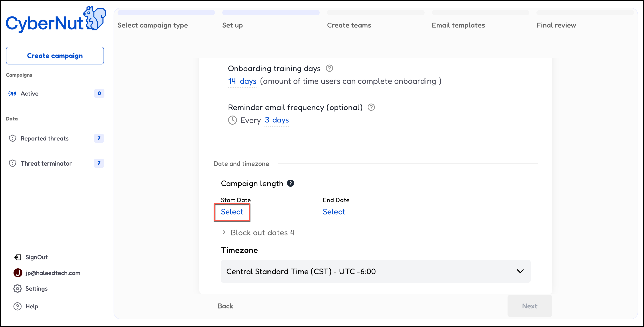Select the End Date field

click(x=334, y=212)
